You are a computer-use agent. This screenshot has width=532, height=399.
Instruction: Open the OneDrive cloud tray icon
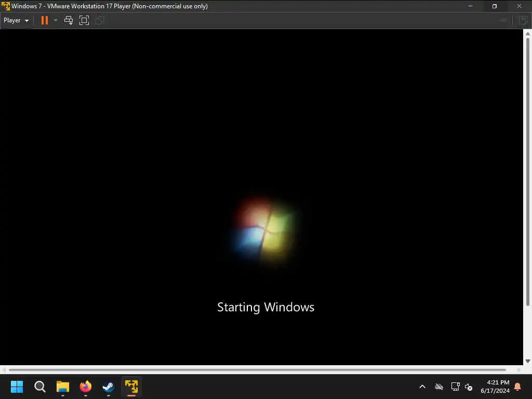click(438, 387)
